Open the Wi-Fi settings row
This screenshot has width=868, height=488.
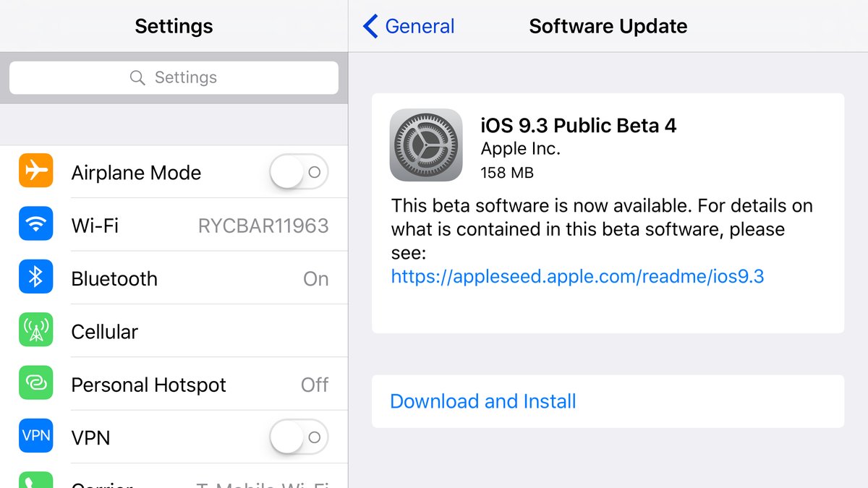point(174,225)
